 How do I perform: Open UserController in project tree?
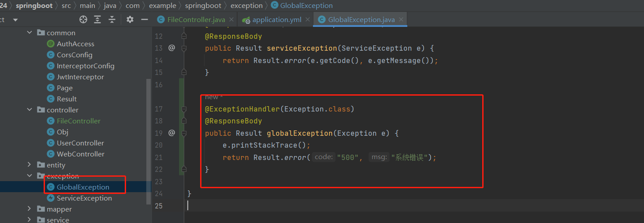pyautogui.click(x=80, y=143)
